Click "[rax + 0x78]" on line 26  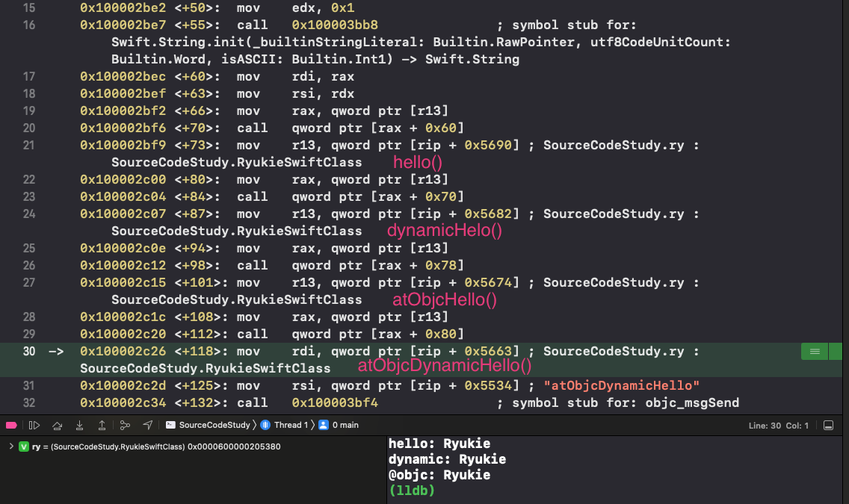[417, 266]
